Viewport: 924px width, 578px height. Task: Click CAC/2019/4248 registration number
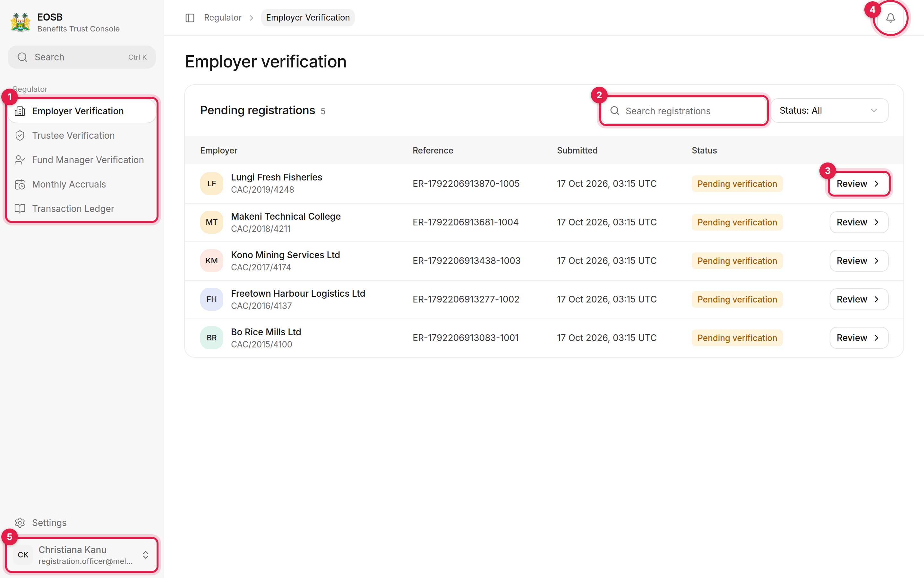click(x=262, y=190)
